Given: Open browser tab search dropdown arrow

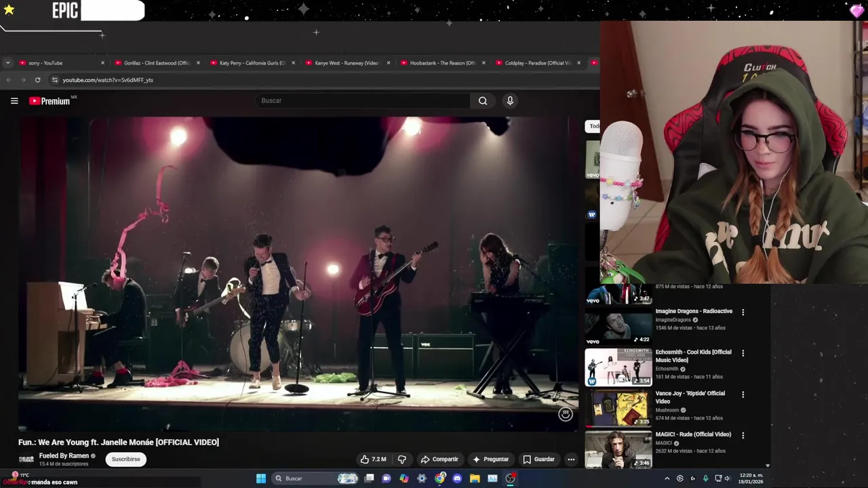Looking at the screenshot, I should click(x=7, y=63).
